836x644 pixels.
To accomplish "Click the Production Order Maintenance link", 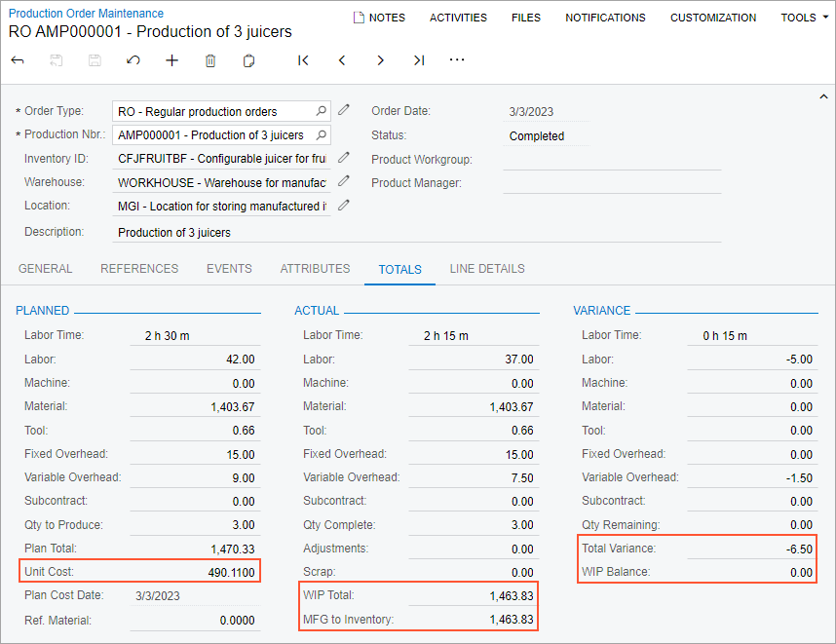I will point(86,14).
